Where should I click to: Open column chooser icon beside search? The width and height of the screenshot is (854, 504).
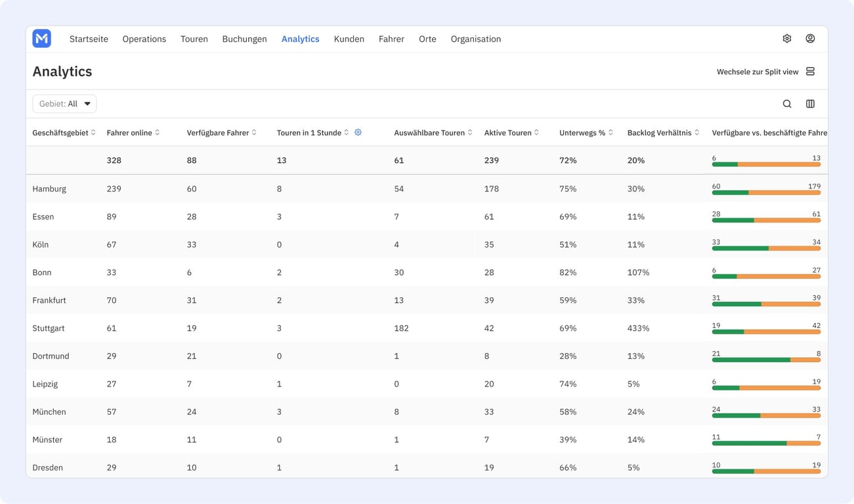pos(810,104)
